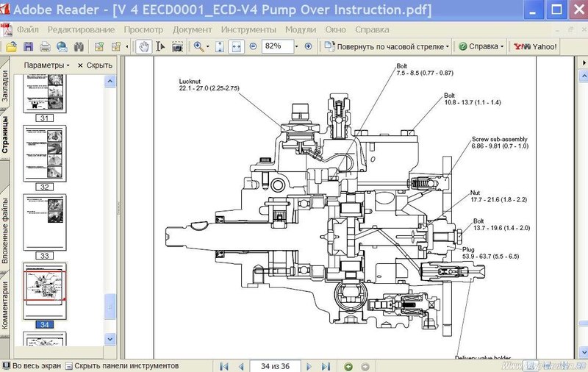This screenshot has height=372, width=588.
Task: Switch to the Закладки side tab
Action: coord(5,85)
